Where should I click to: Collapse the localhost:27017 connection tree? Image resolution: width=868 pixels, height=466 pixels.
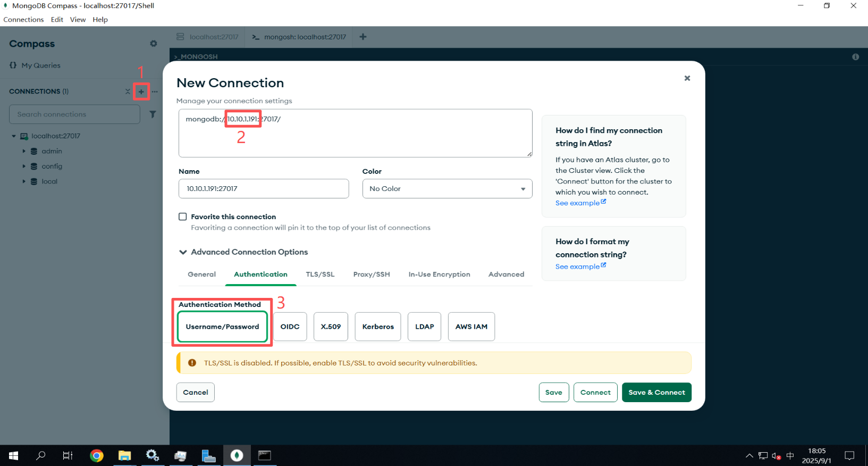click(14, 136)
